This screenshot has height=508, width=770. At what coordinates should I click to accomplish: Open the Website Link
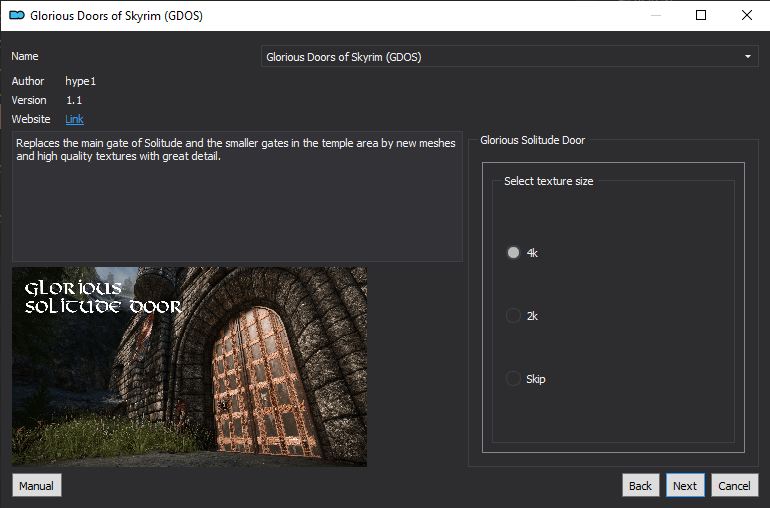tap(75, 119)
